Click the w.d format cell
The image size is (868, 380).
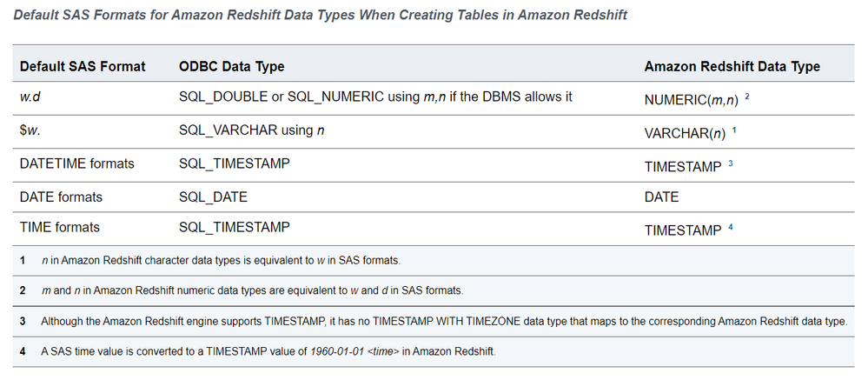click(31, 97)
